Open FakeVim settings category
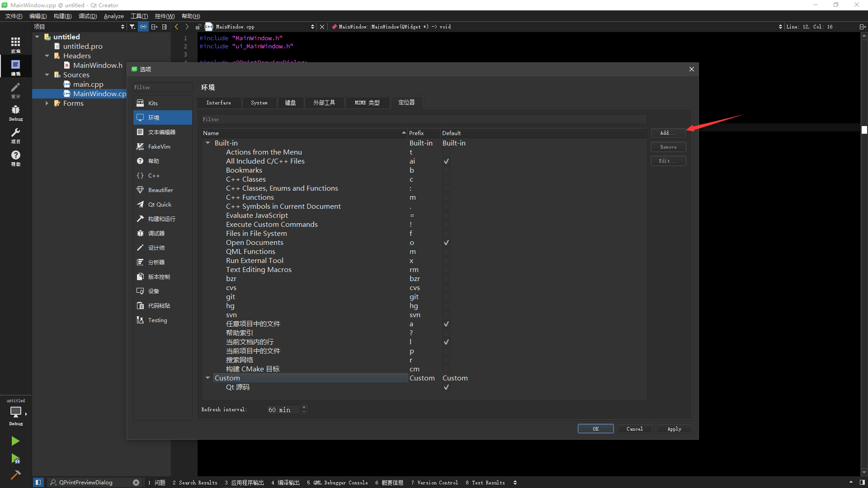The width and height of the screenshot is (868, 488). pyautogui.click(x=159, y=146)
